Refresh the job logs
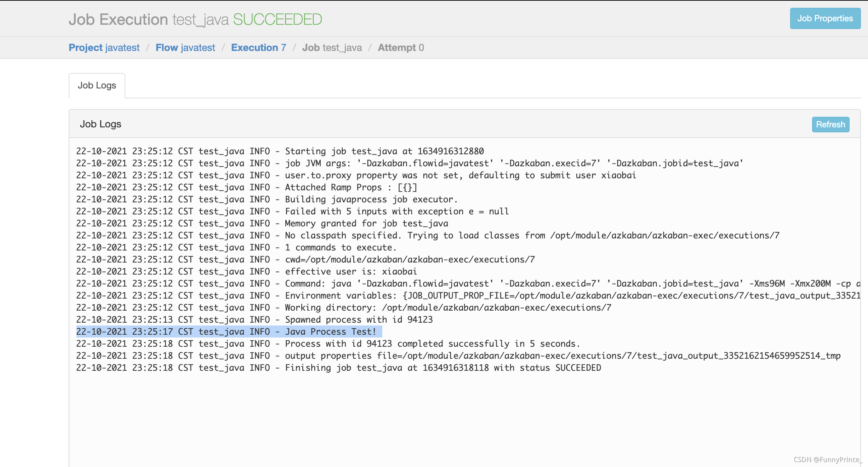Image resolution: width=868 pixels, height=467 pixels. 830,125
